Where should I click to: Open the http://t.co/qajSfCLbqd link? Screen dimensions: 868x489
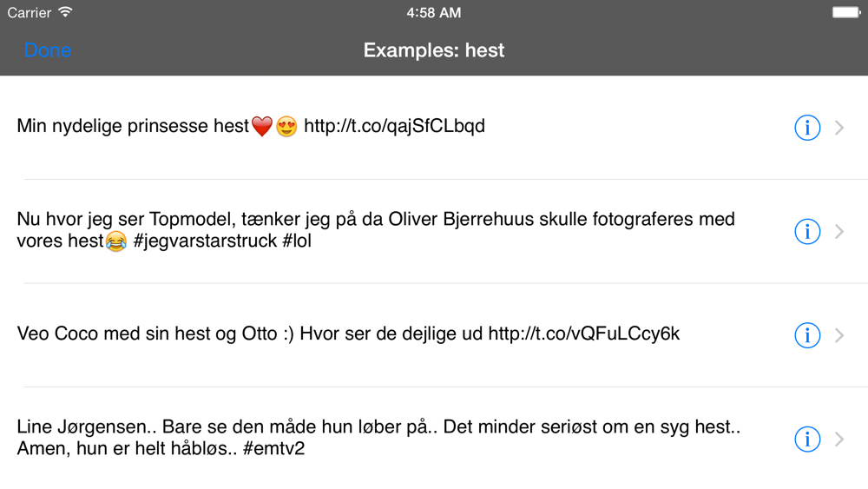point(394,126)
